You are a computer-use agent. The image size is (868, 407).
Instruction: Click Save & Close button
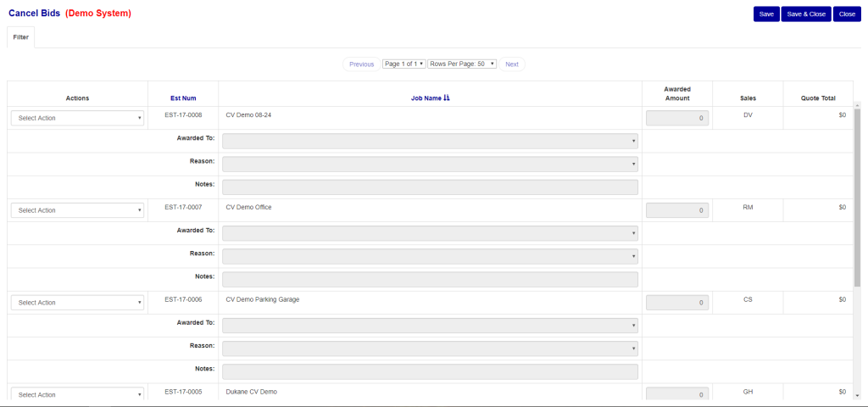(806, 14)
